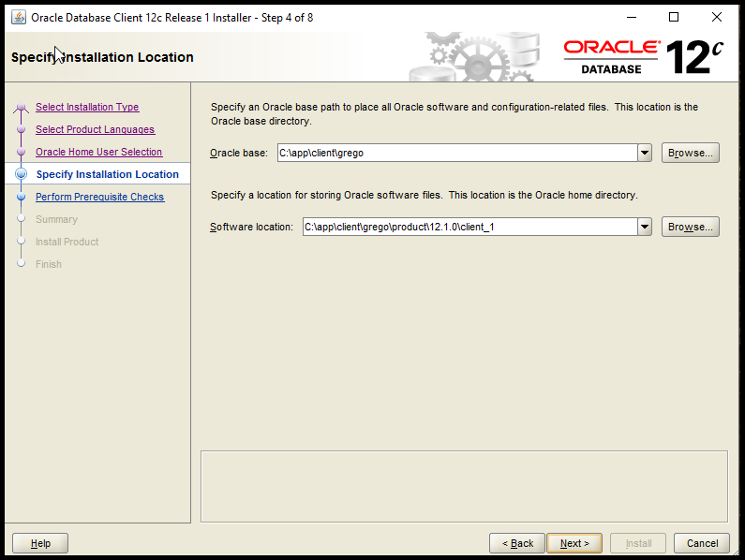
Task: Go to Select Installation Type step
Action: [x=87, y=107]
